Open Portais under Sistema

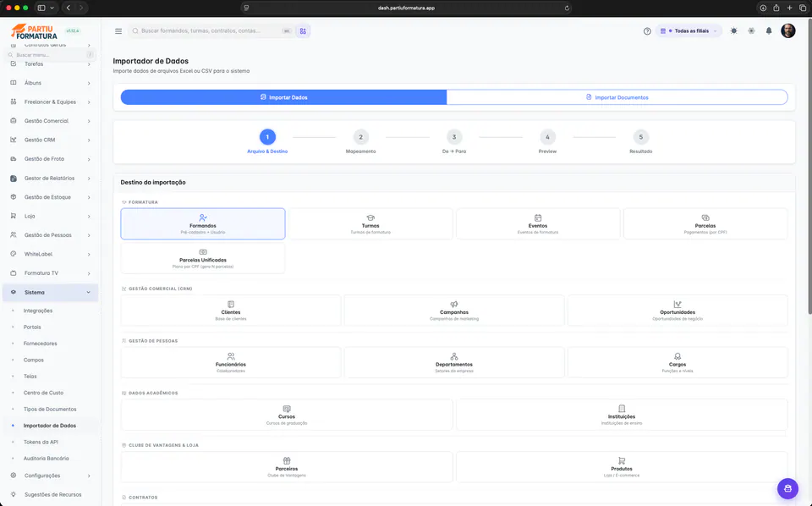(32, 327)
